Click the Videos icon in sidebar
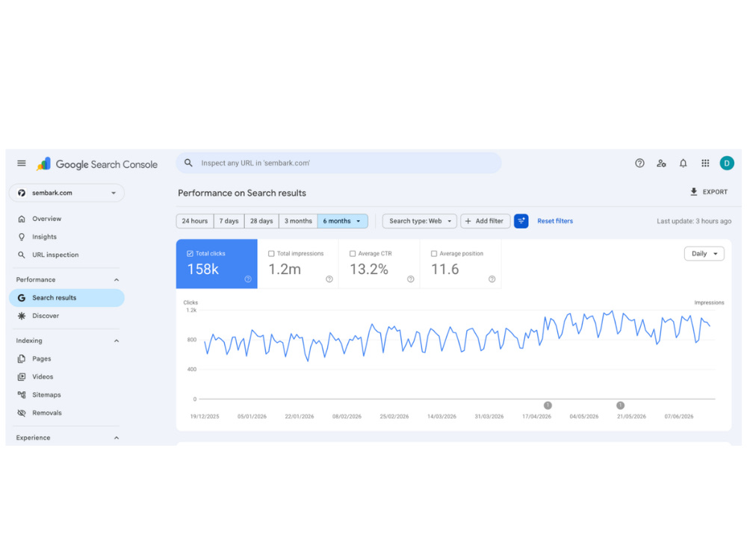This screenshot has width=747, height=560. point(22,376)
